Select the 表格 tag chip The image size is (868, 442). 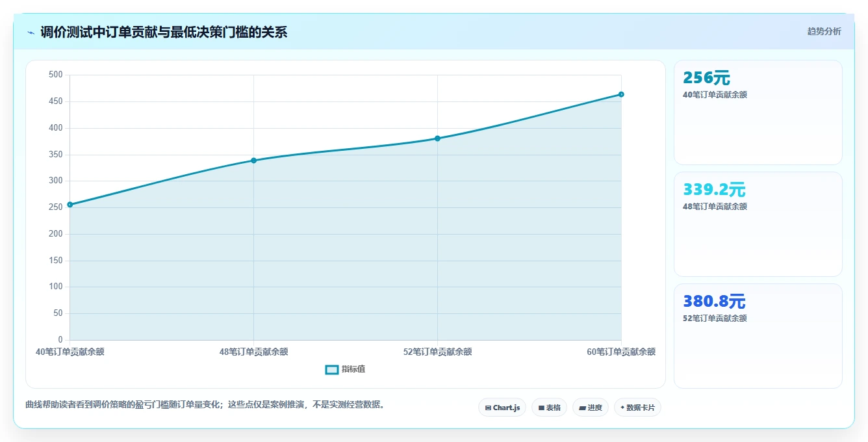click(x=549, y=408)
